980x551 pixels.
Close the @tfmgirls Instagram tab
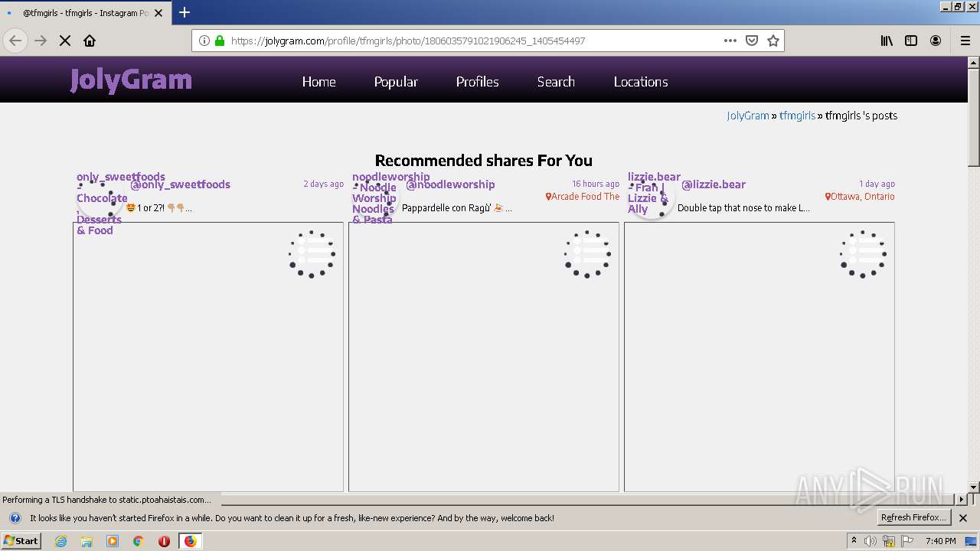(x=158, y=13)
